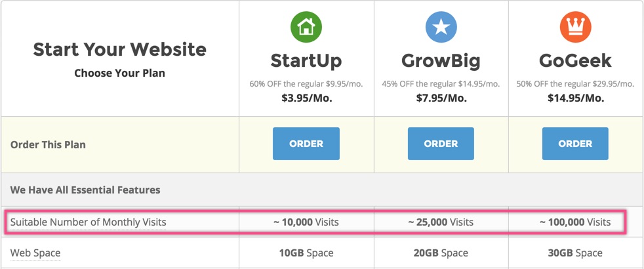Order the StartUp plan

(x=306, y=144)
